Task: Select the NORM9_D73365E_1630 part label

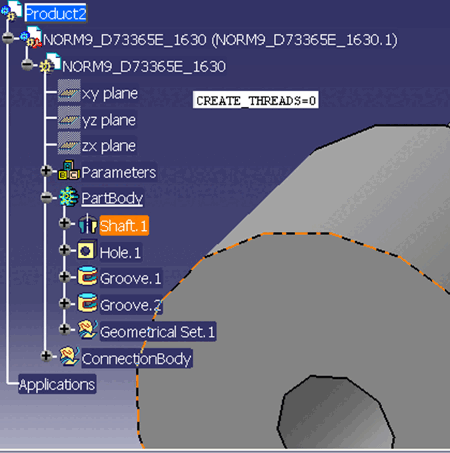Action: click(x=144, y=66)
